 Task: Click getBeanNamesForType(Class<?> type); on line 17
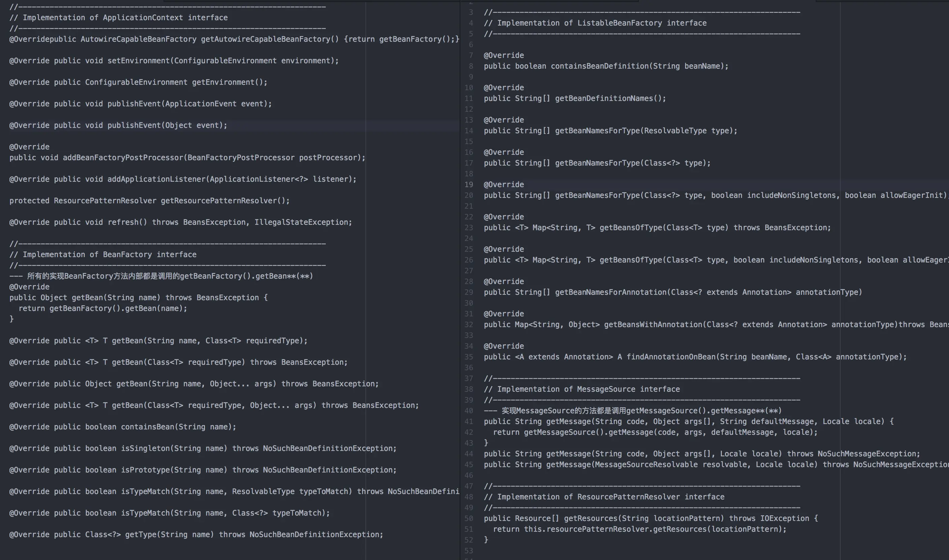[597, 163]
